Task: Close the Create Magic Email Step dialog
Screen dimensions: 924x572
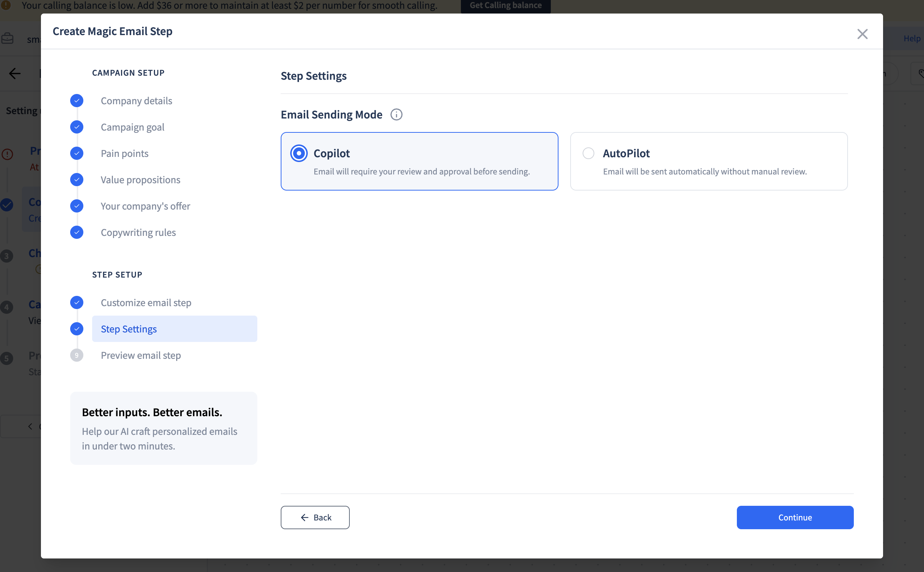Action: 862,34
